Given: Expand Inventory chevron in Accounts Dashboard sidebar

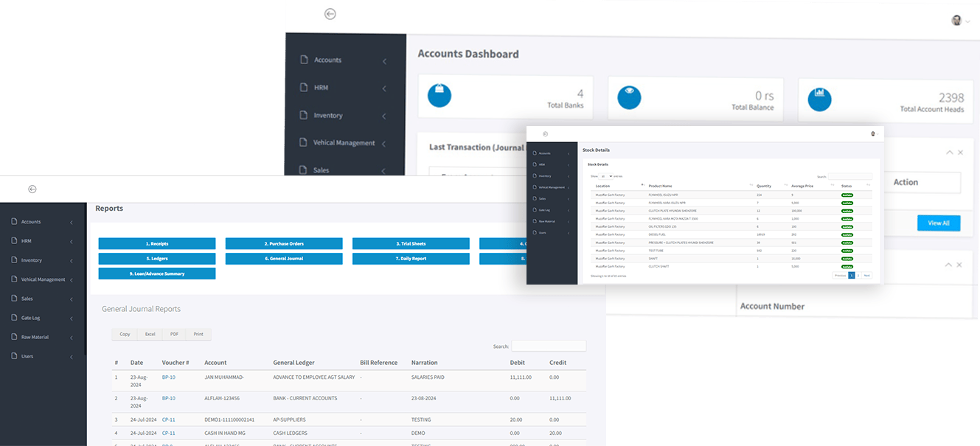Looking at the screenshot, I should click(x=384, y=116).
